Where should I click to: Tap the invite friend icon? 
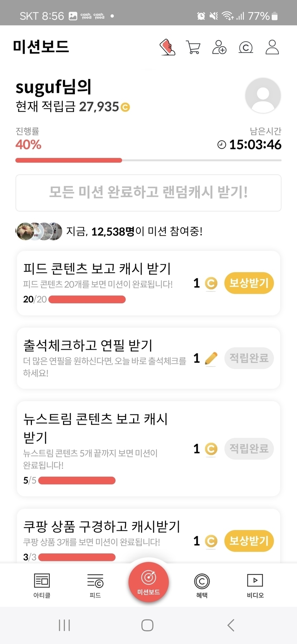pos(219,47)
